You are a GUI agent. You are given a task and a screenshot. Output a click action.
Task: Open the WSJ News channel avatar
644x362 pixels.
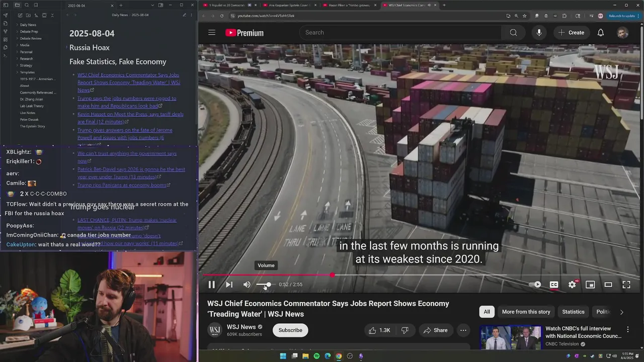[215, 330]
